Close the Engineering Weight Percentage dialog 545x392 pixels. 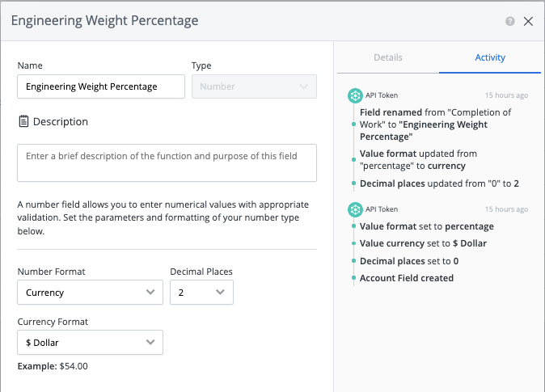[x=528, y=21]
